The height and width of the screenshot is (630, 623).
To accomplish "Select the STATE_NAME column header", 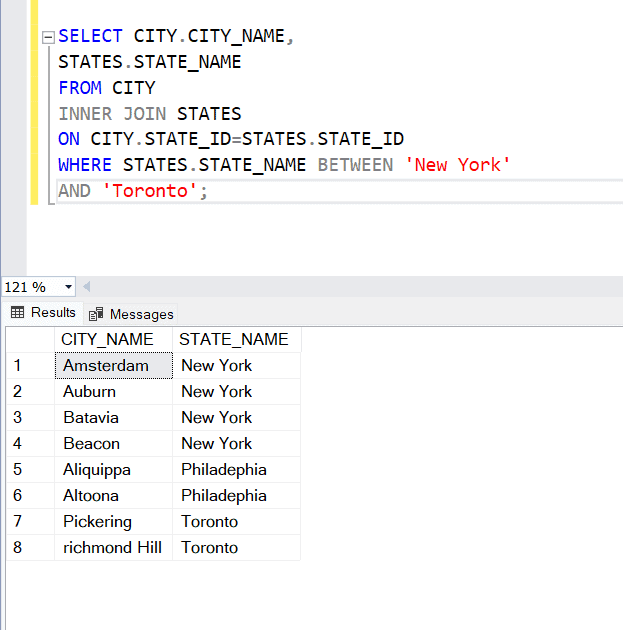I will [237, 340].
